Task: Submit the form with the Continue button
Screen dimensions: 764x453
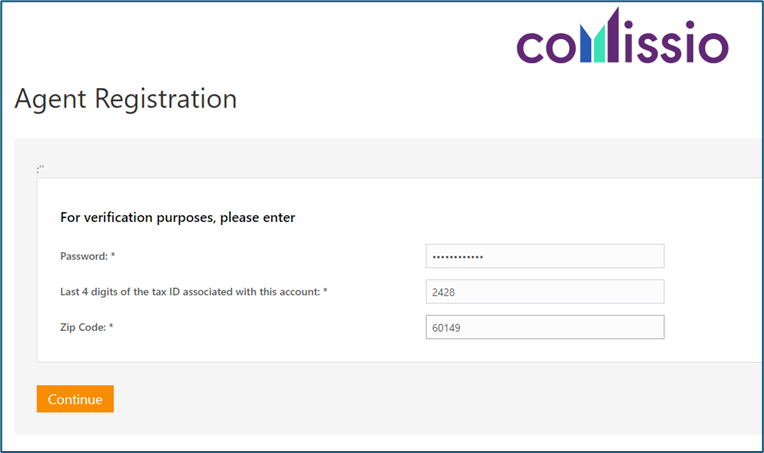Action: pyautogui.click(x=75, y=399)
